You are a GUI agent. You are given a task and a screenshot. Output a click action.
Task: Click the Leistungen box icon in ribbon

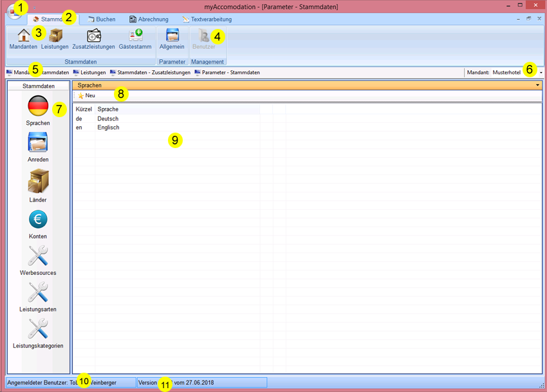point(55,36)
